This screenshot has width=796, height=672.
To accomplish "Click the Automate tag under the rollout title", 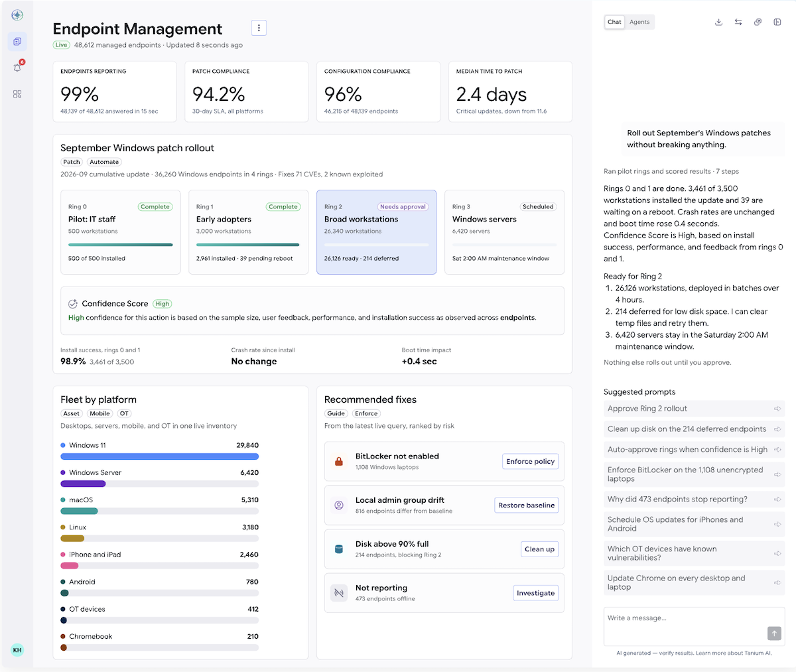I will [104, 162].
